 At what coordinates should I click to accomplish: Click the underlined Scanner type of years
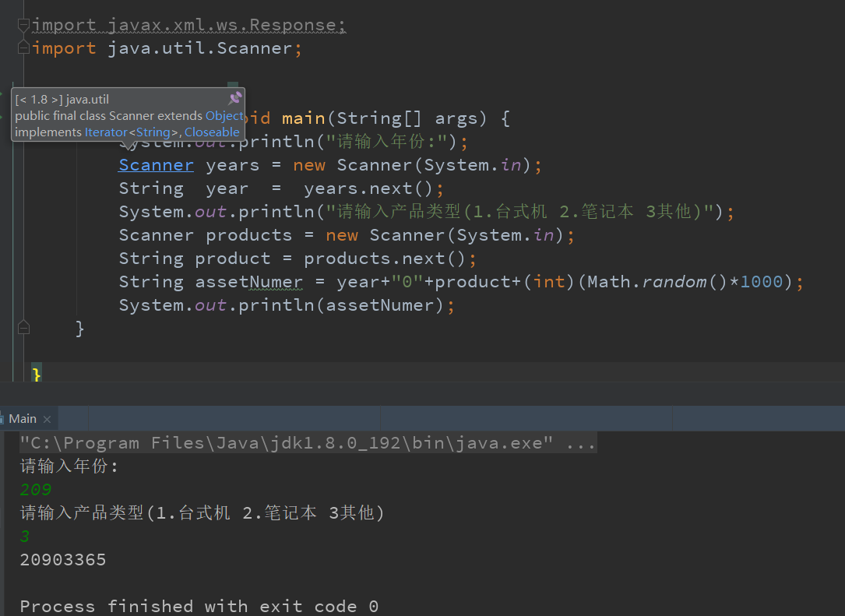157,165
